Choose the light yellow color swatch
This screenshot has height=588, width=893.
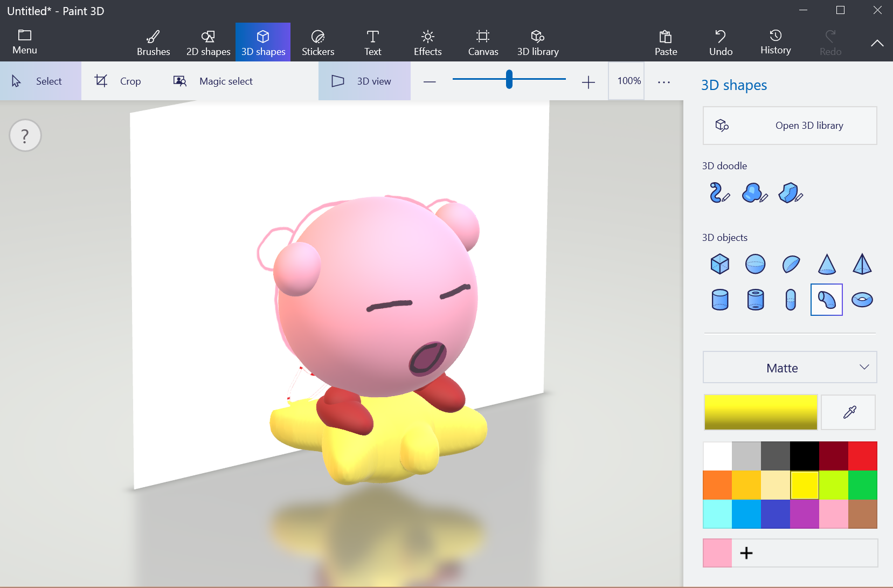(776, 485)
